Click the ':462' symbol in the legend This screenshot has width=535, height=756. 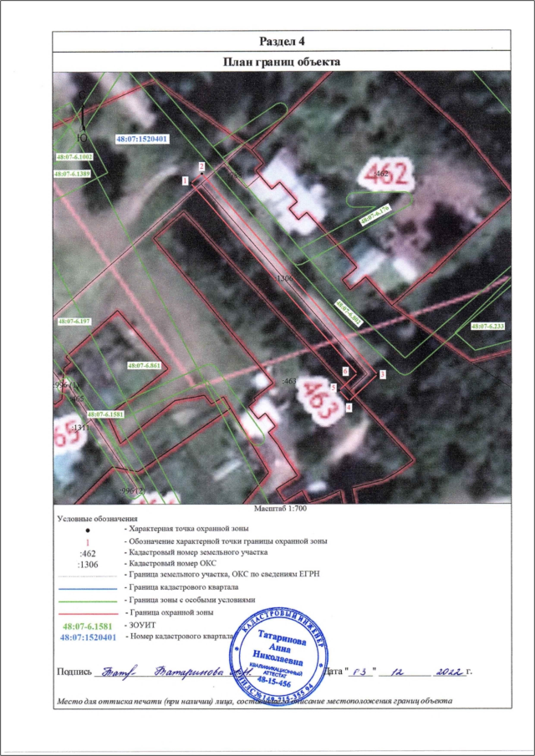pos(88,552)
